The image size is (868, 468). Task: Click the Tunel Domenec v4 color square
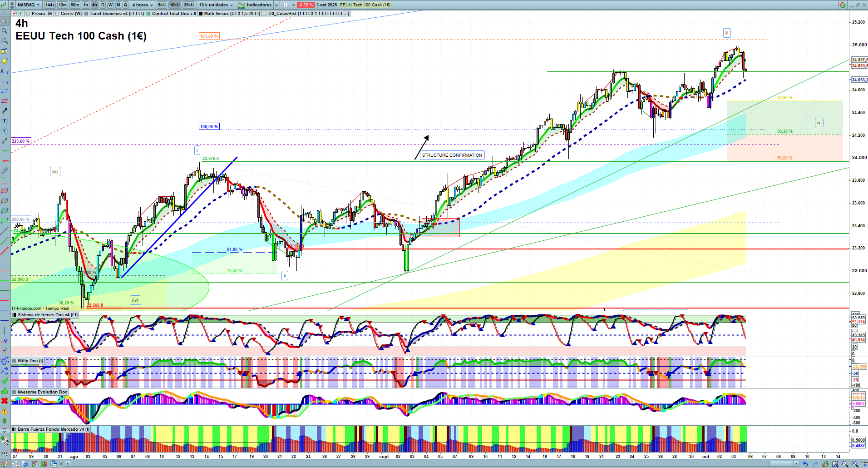tap(86, 14)
